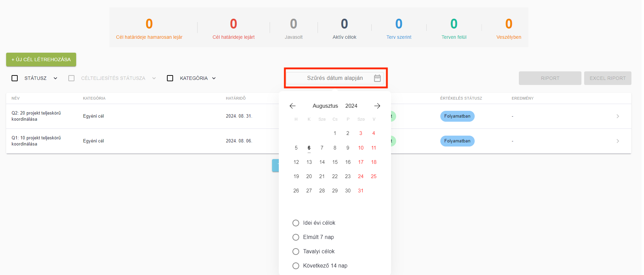Open Q1 goal row chevron arrow
Image resolution: width=644 pixels, height=275 pixels.
tap(617, 141)
